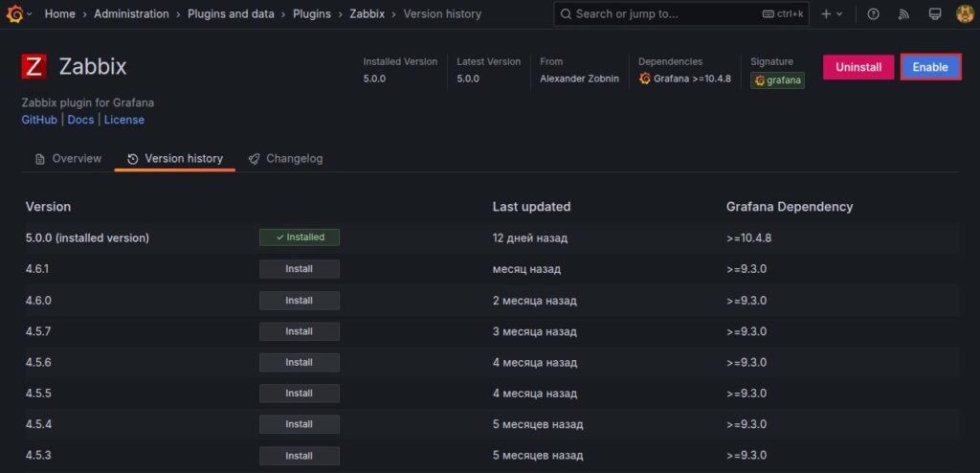Image resolution: width=980 pixels, height=473 pixels.
Task: Click the grafana signature badge
Action: (777, 80)
